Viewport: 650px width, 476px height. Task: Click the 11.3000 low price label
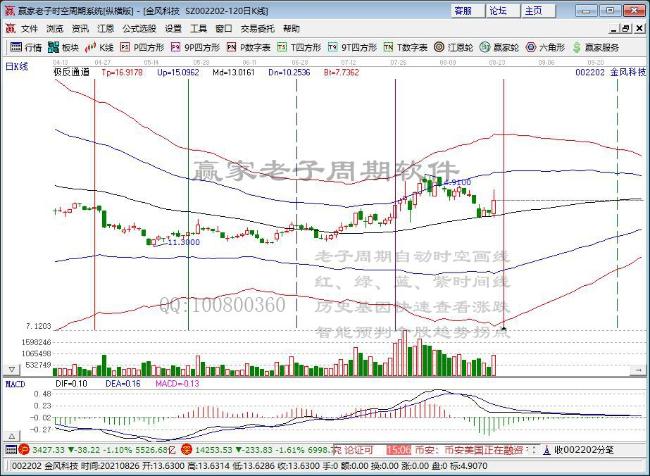(184, 242)
